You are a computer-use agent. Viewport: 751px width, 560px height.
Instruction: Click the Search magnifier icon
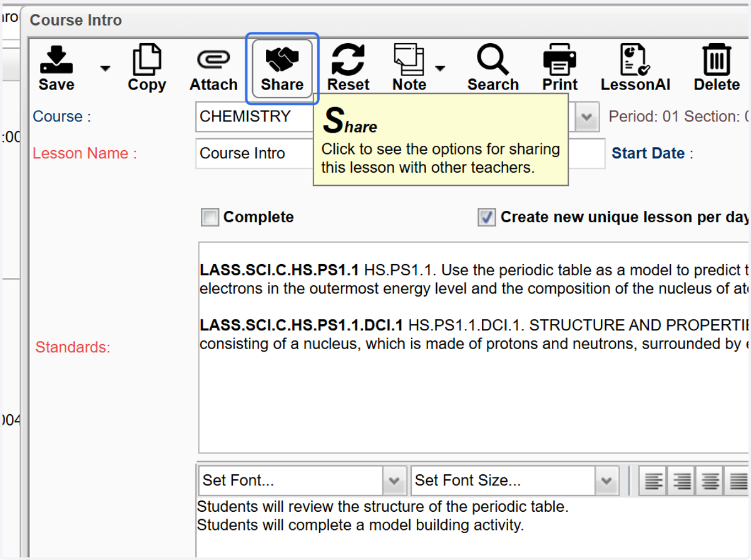(x=493, y=68)
